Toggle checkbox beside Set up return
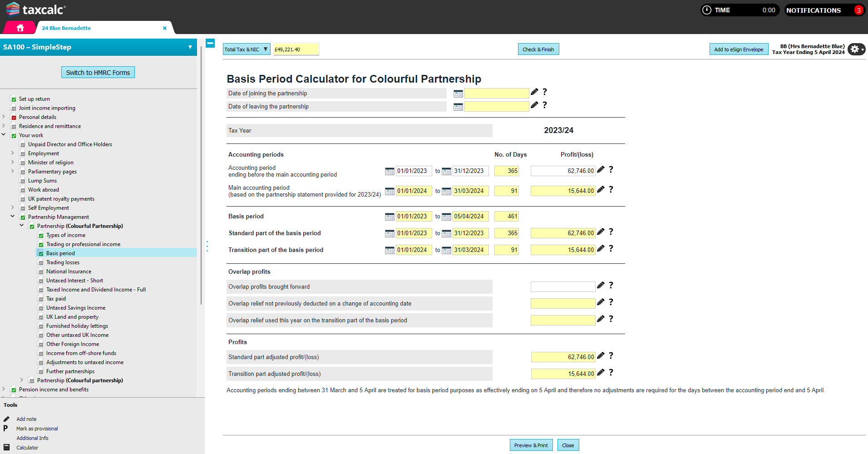 (x=12, y=99)
